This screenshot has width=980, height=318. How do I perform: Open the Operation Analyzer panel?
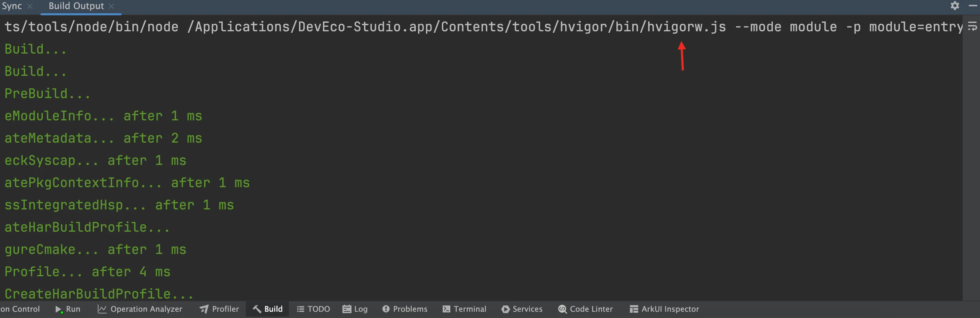[x=140, y=309]
